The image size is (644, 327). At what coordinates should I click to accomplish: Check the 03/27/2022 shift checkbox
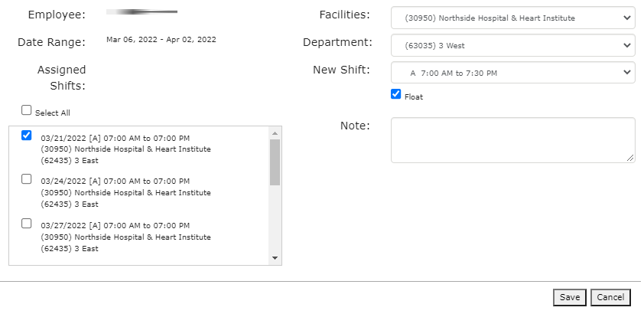point(27,224)
